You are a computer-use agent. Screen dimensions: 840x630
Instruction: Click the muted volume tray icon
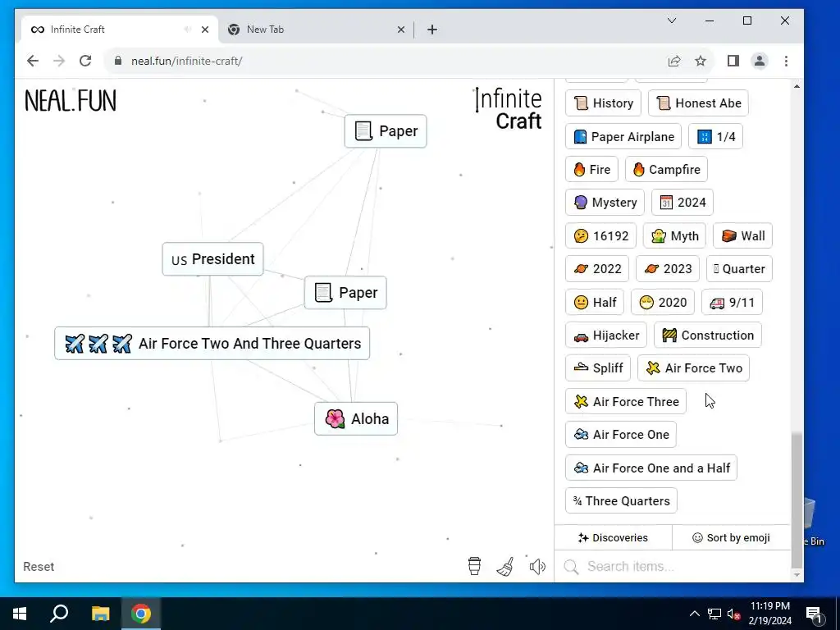click(x=733, y=614)
